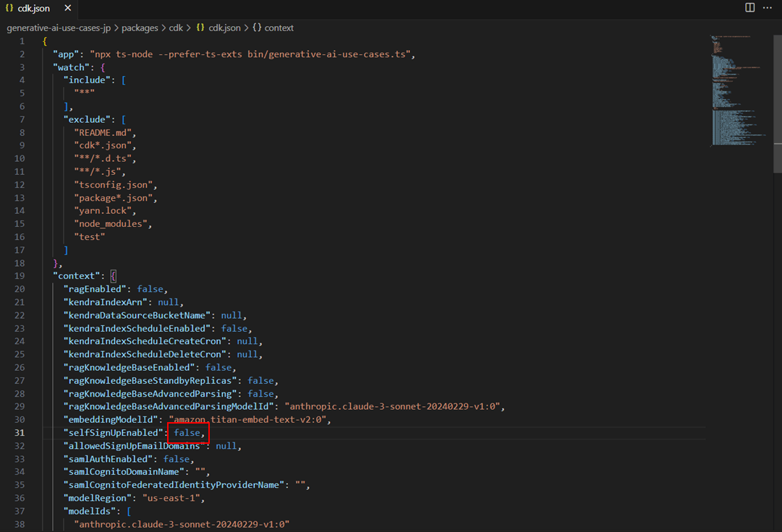The width and height of the screenshot is (782, 532).
Task: Click "kendraIndexScheduleEnabled" key
Action: tap(137, 329)
